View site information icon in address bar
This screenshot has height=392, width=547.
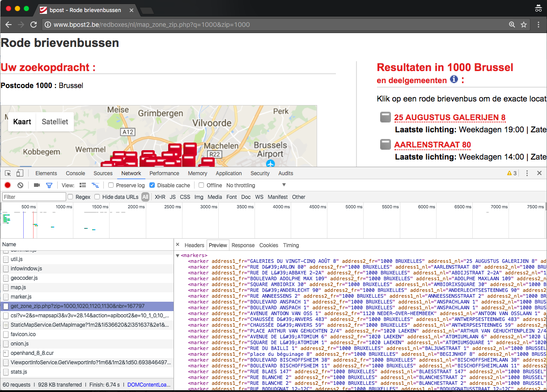(x=47, y=25)
